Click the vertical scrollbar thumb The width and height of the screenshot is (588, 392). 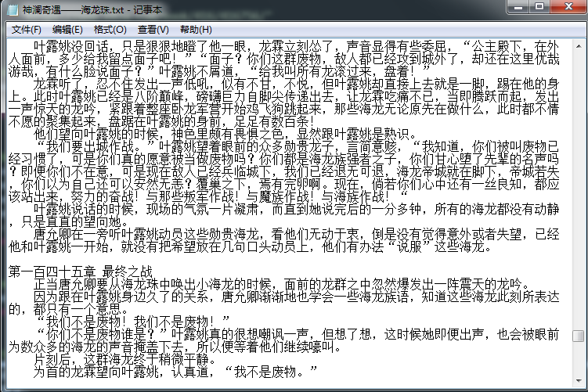pyautogui.click(x=579, y=336)
